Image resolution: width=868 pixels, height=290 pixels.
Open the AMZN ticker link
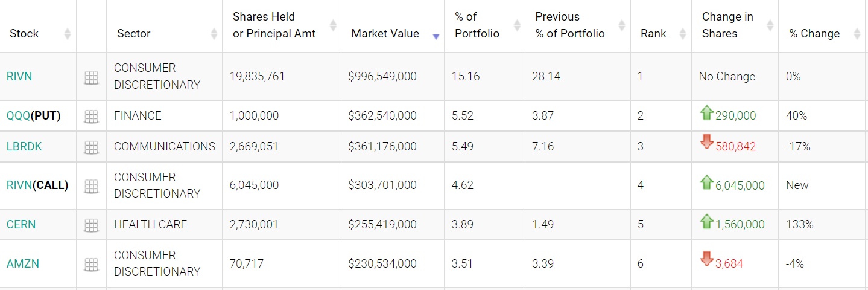click(22, 264)
